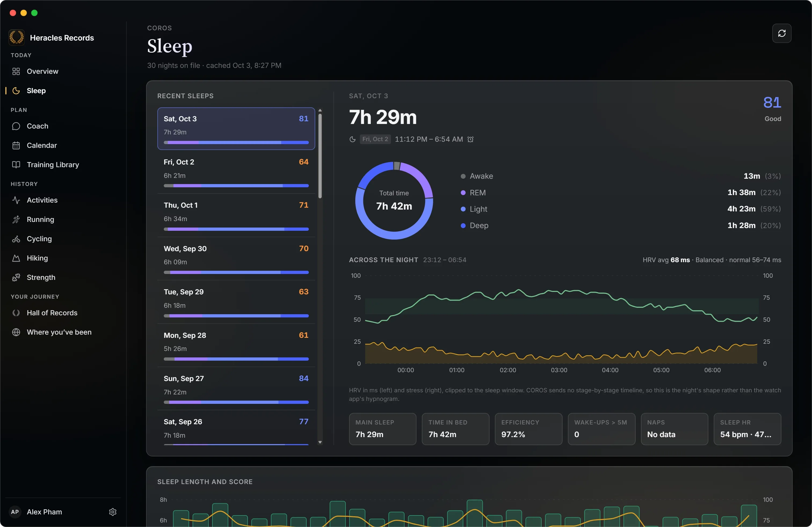The height and width of the screenshot is (527, 812).
Task: Click the AP avatar badge
Action: pyautogui.click(x=15, y=512)
